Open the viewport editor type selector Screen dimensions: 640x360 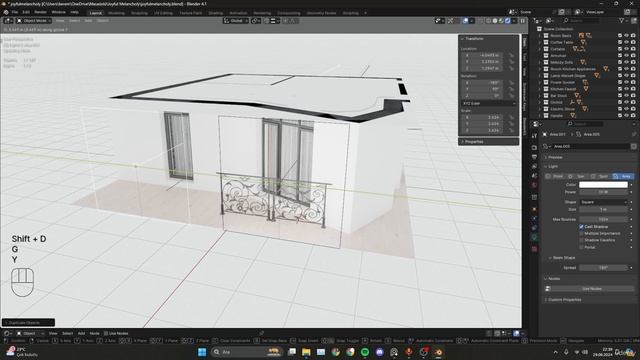8,20
